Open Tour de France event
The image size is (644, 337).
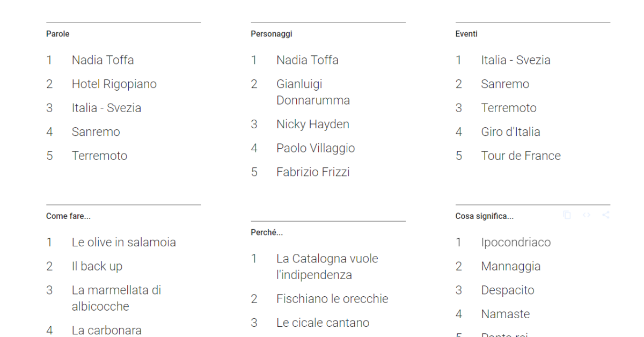[x=521, y=156]
